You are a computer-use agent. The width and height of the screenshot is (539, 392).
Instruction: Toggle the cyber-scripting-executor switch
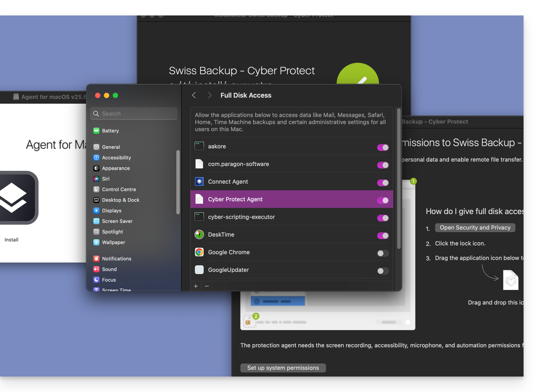[383, 218]
